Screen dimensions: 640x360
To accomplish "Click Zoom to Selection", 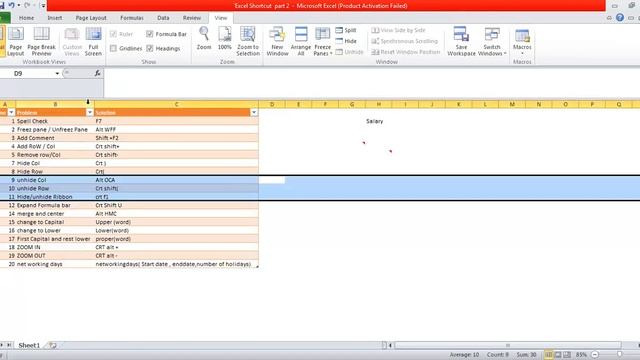I will (x=248, y=42).
